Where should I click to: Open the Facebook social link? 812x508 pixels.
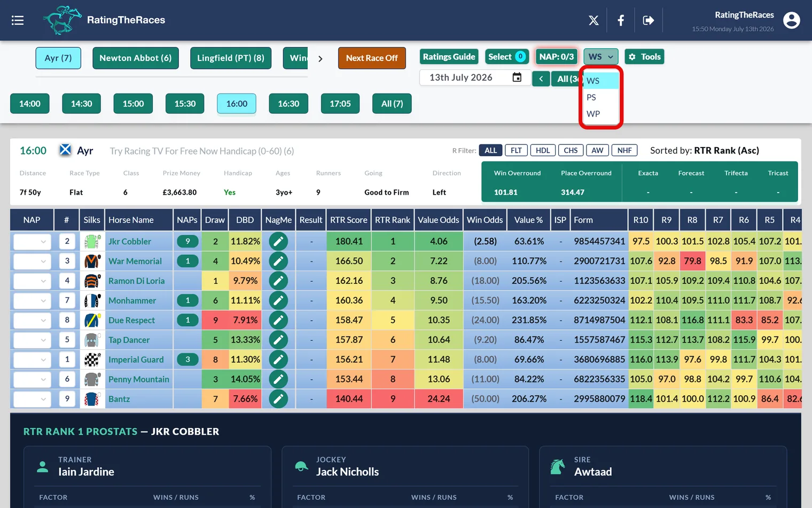(x=621, y=20)
